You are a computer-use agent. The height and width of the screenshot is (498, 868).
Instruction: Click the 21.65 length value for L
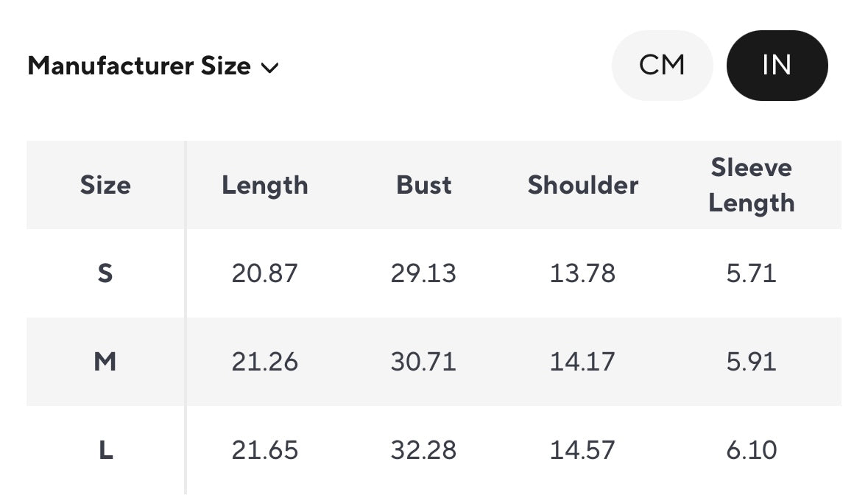(265, 450)
